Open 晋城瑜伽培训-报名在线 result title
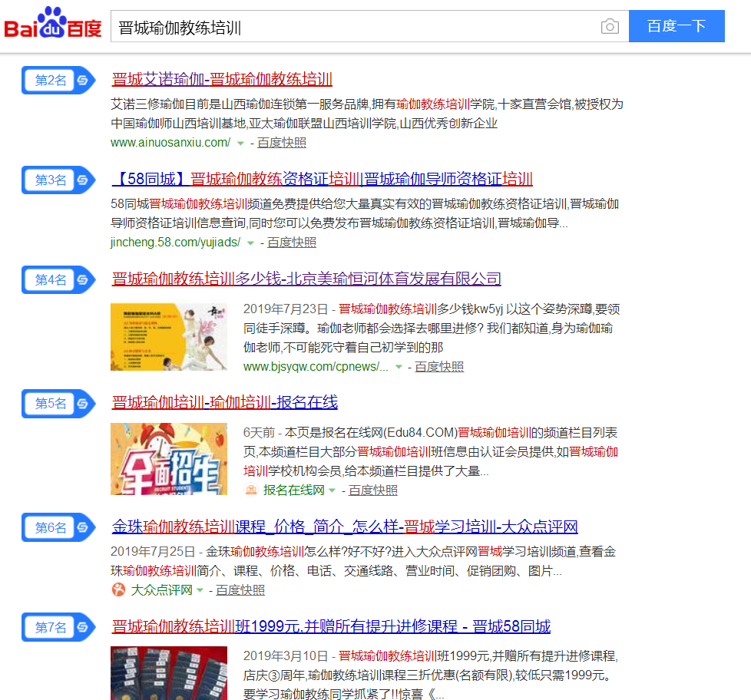This screenshot has width=751, height=700. 225,402
